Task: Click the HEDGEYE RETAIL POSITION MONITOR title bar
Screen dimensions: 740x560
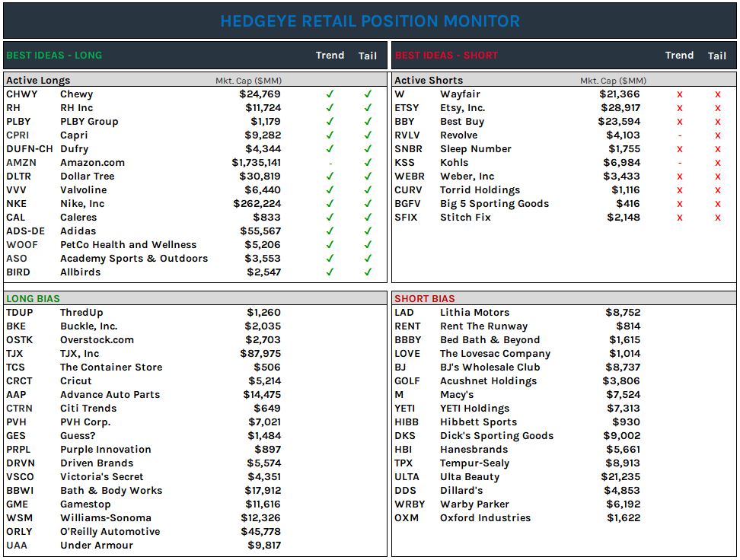Action: [x=370, y=21]
